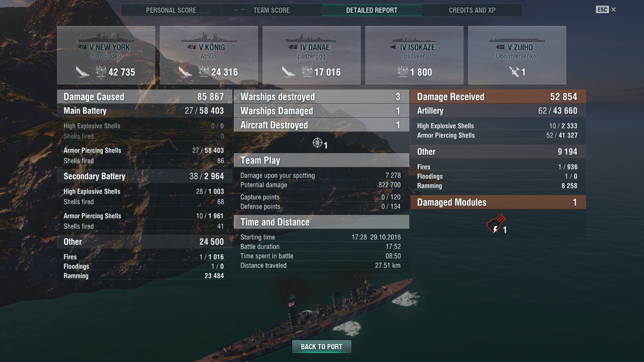
Task: Switch to the Personal Score tab
Action: [x=171, y=10]
